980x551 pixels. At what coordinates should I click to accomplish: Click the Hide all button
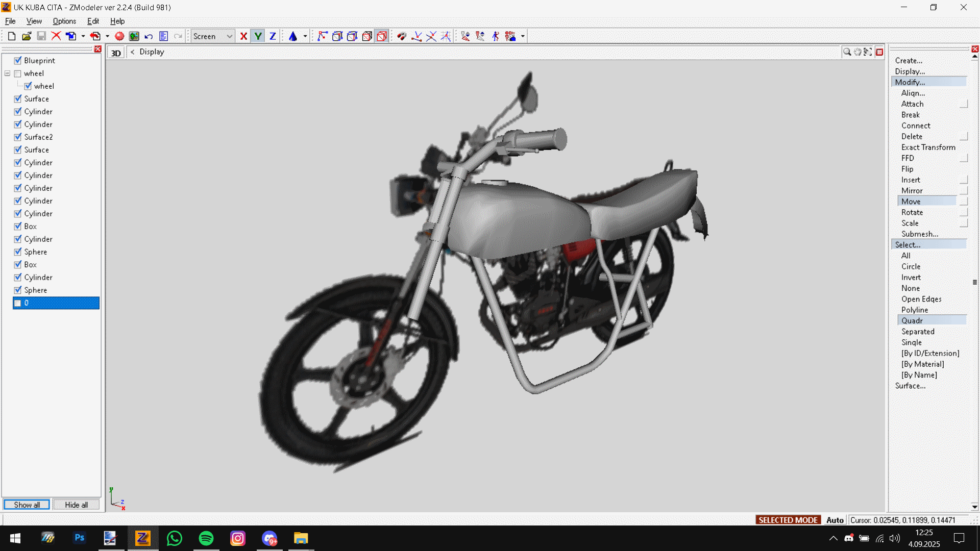click(x=76, y=505)
